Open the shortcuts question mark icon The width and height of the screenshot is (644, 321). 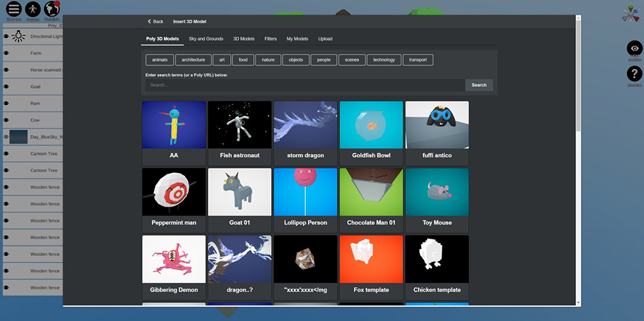point(634,74)
